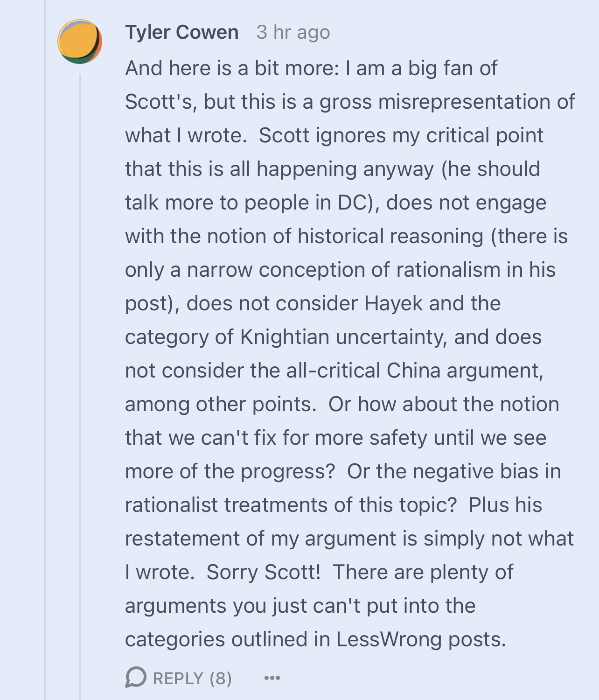
Task: Click the word "Knightian" in the comment
Action: (x=285, y=337)
